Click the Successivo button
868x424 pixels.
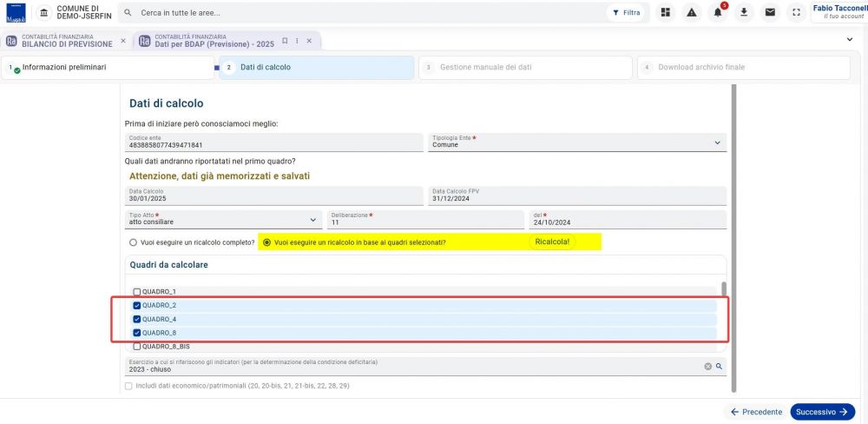pos(823,412)
